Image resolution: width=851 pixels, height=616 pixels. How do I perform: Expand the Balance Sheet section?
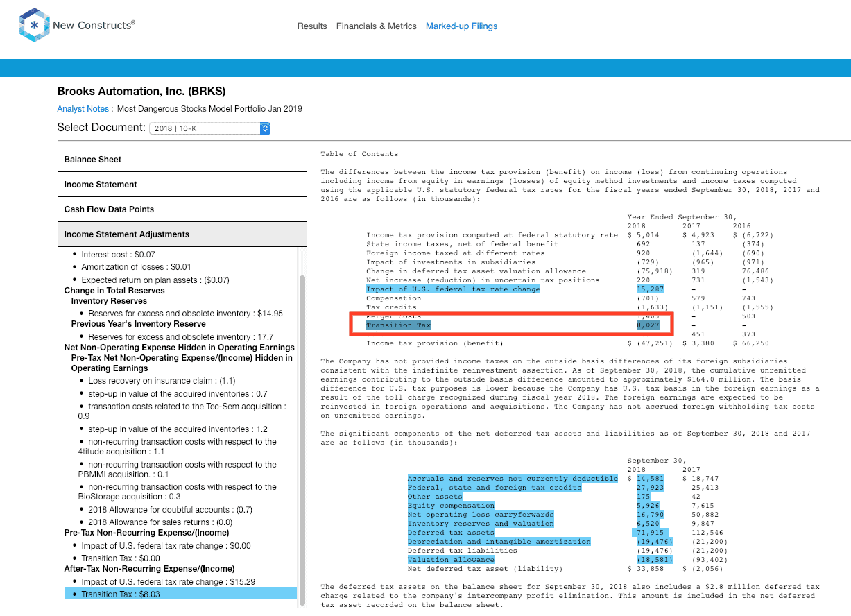pyautogui.click(x=182, y=160)
